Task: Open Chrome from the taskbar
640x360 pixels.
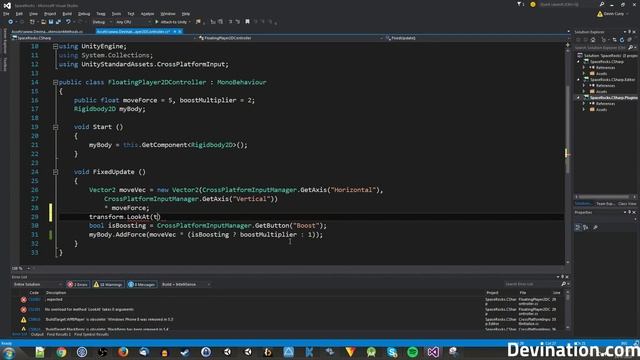Action: click(x=61, y=352)
